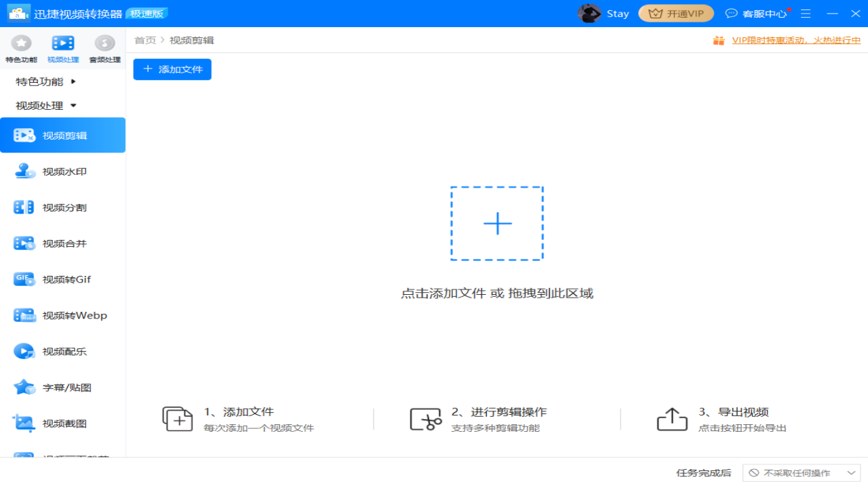Switch to the 音频处理 category
868x488 pixels.
(104, 47)
